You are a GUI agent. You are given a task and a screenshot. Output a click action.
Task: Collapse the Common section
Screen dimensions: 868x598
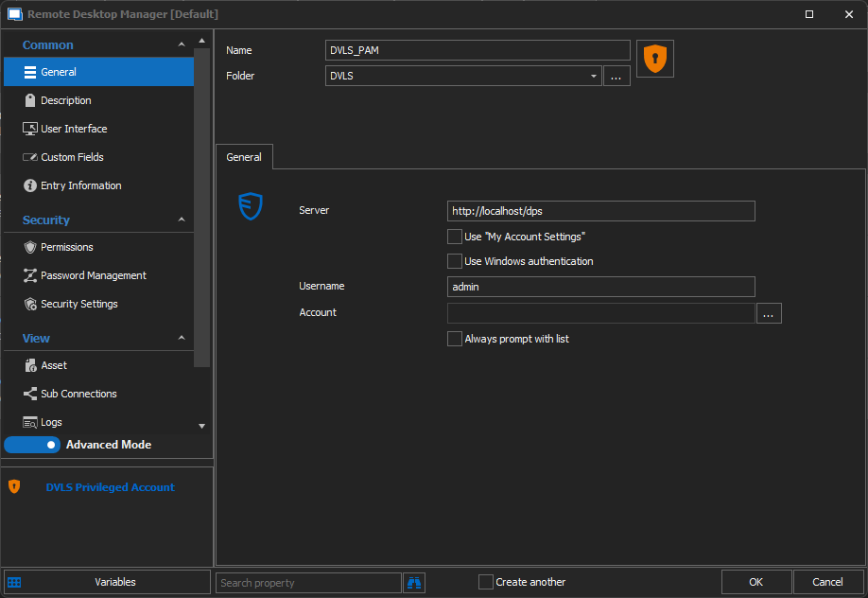182,45
